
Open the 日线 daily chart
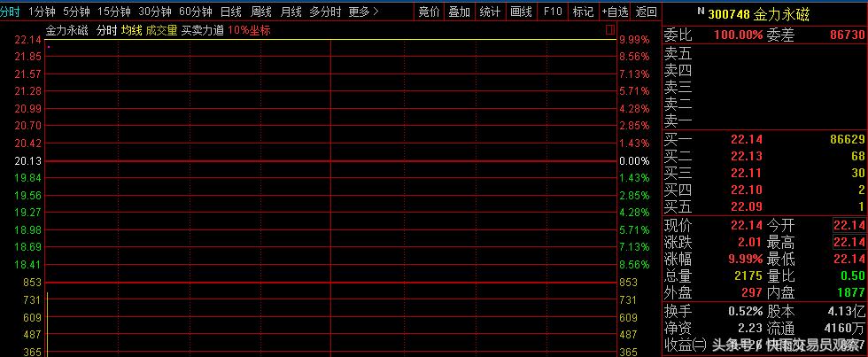pyautogui.click(x=230, y=11)
